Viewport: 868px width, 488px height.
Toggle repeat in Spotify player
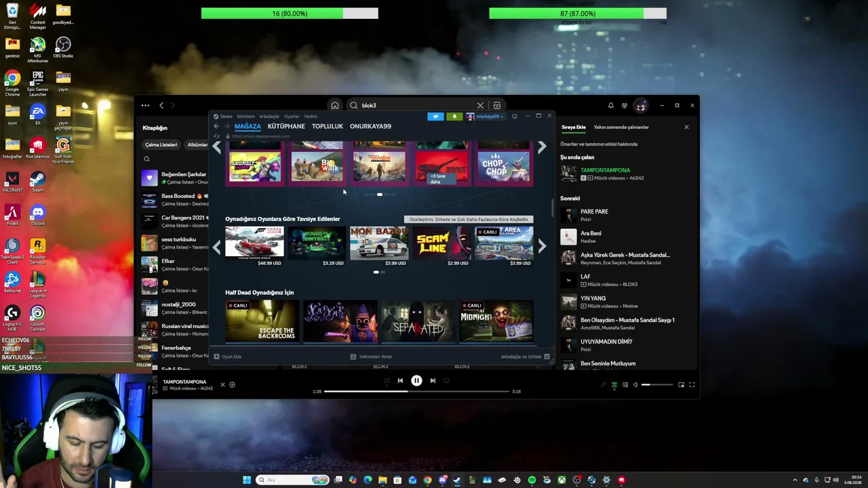point(446,381)
